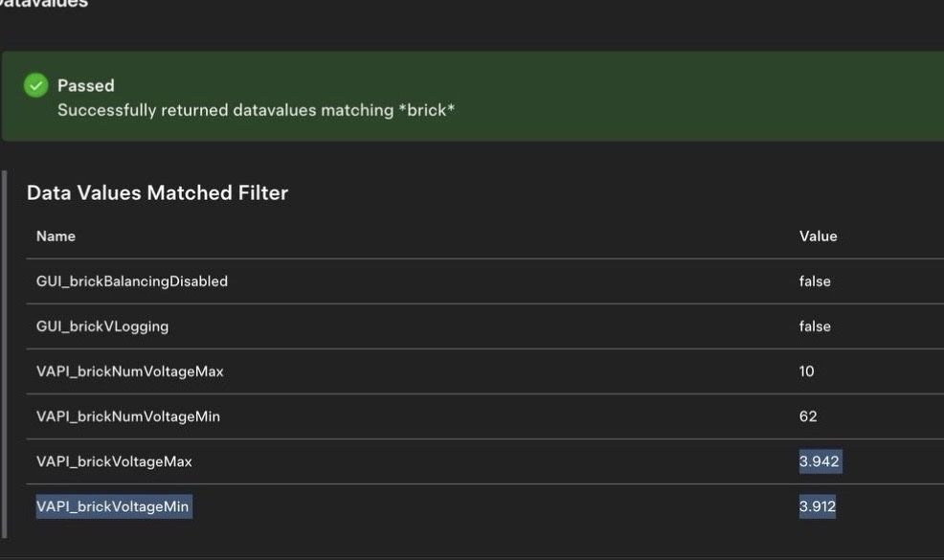
Task: Click the Datavalues title at top
Action: coord(44,4)
